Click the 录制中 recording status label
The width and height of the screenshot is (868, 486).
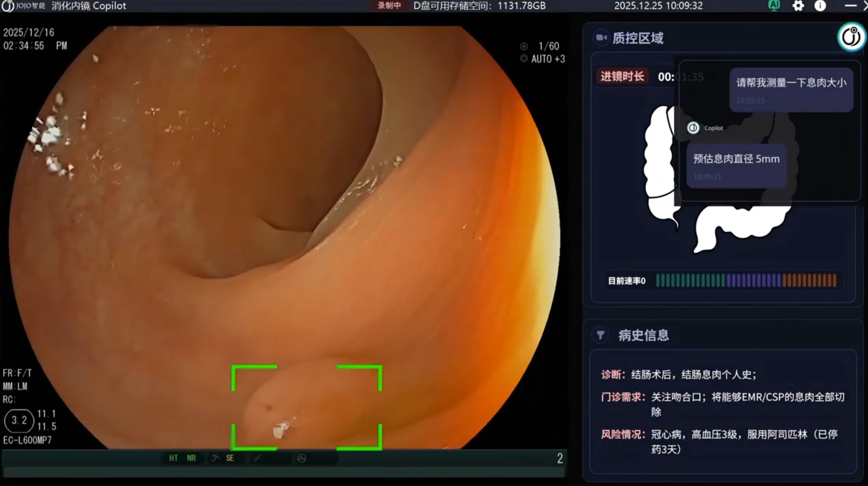click(389, 6)
